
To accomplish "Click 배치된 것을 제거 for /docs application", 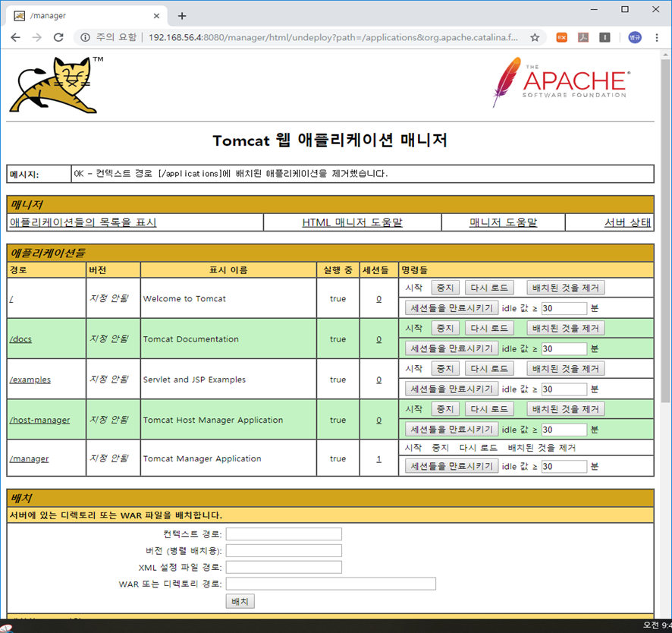I will pos(566,328).
